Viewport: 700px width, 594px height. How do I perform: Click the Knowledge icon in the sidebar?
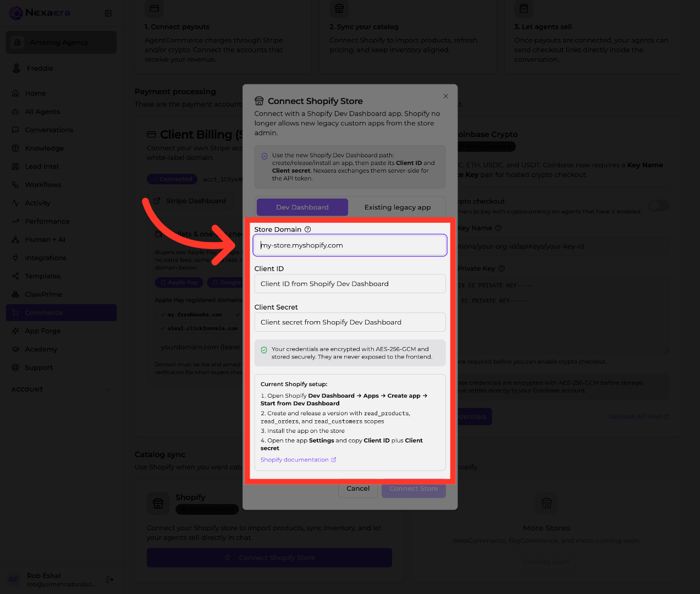coord(15,148)
